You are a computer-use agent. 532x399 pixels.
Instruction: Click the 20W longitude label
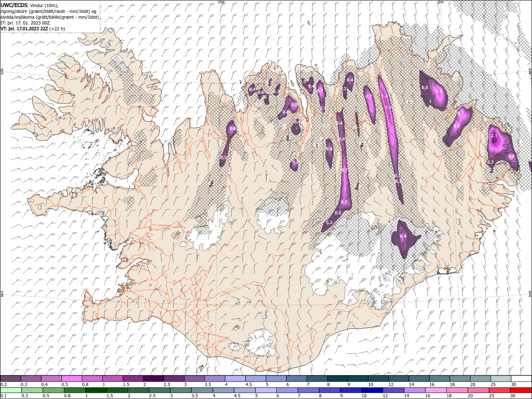click(x=222, y=2)
